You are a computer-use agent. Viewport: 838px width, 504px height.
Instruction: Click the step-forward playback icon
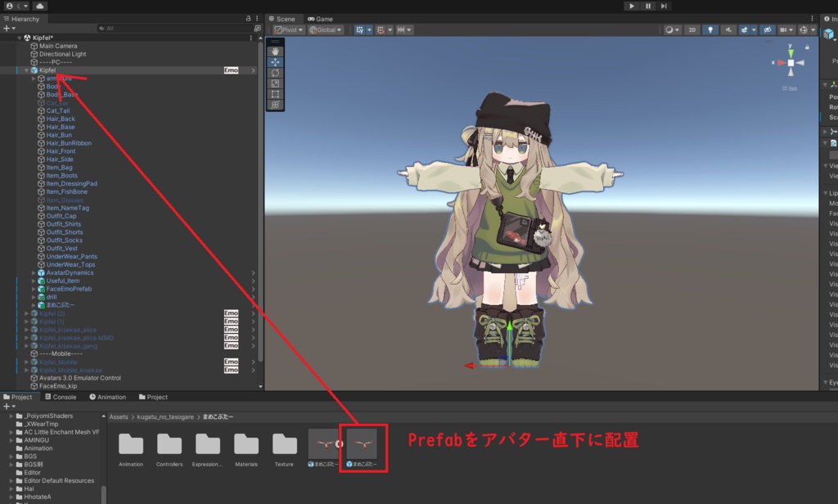(x=664, y=6)
